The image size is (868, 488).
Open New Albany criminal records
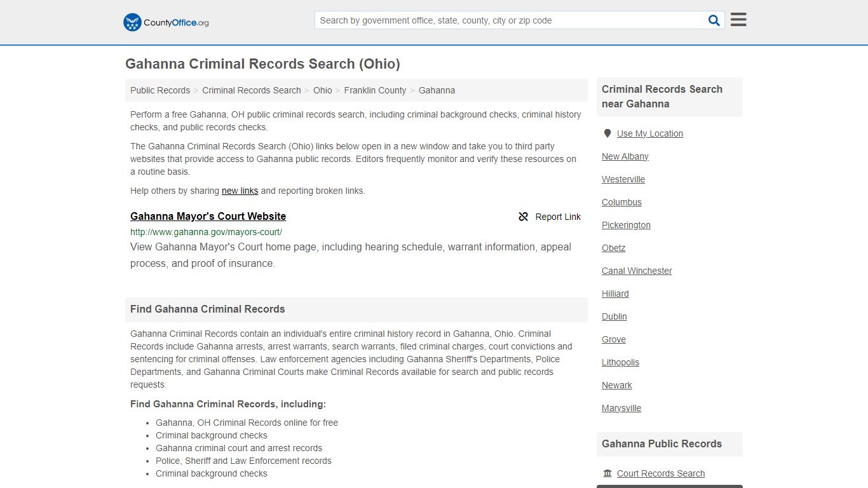tap(625, 156)
